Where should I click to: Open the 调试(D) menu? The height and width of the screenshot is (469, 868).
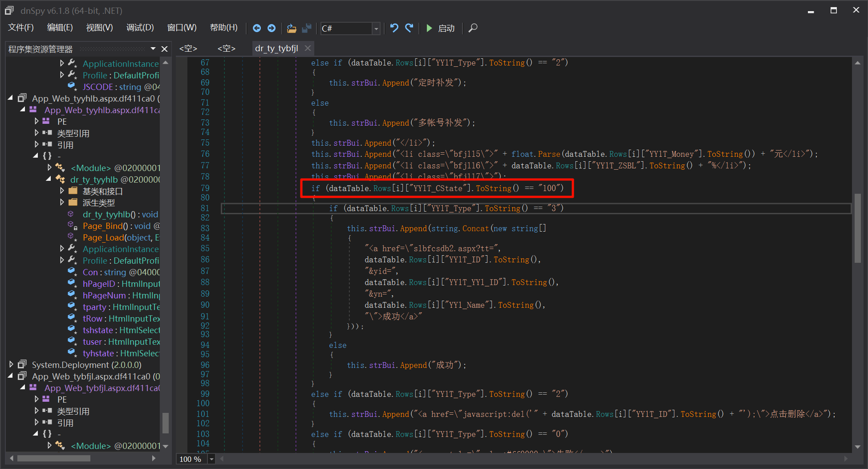[x=140, y=28]
